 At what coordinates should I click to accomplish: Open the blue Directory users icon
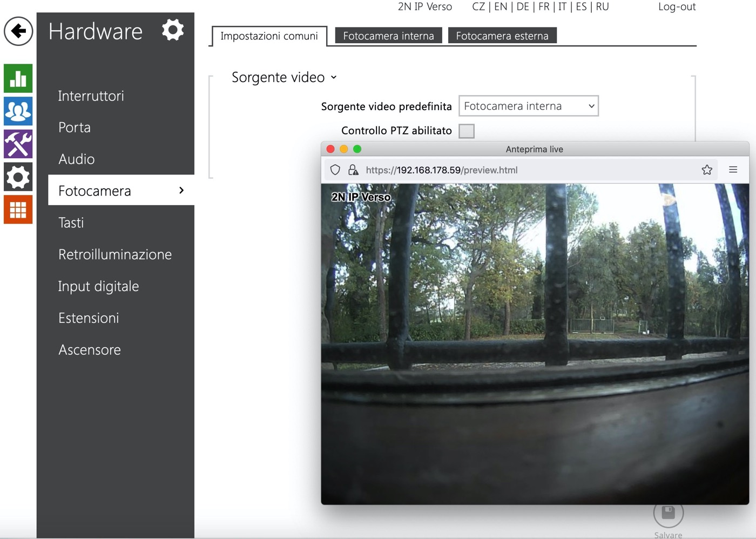18,111
